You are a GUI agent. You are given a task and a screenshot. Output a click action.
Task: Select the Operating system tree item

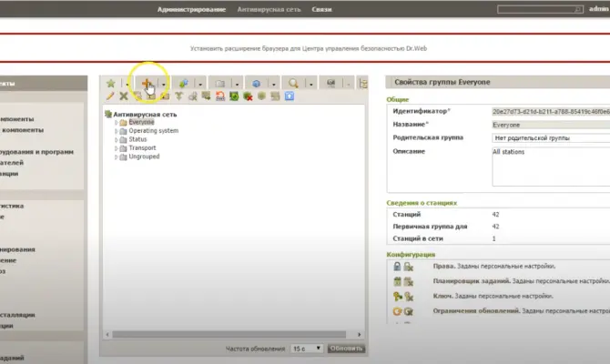[x=153, y=131]
